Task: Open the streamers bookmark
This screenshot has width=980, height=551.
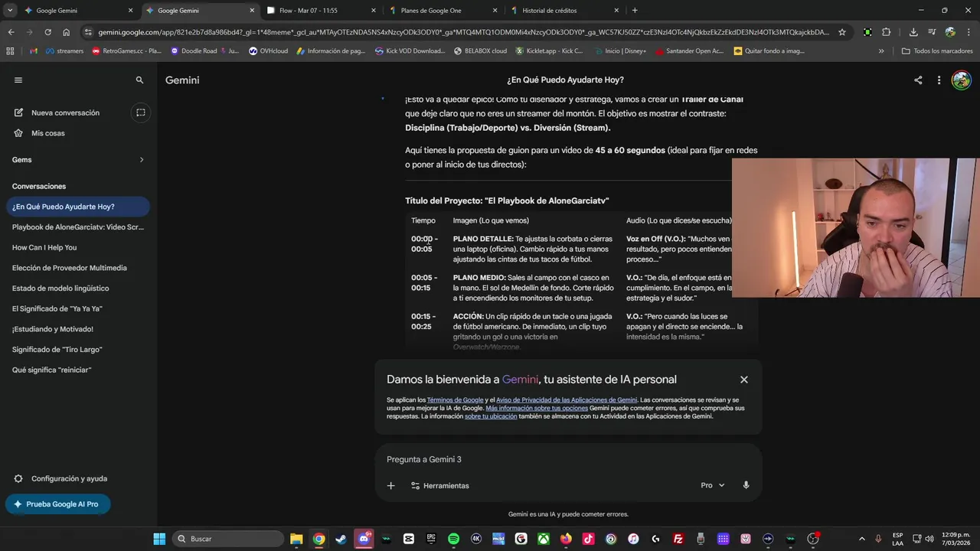Action: [x=65, y=51]
